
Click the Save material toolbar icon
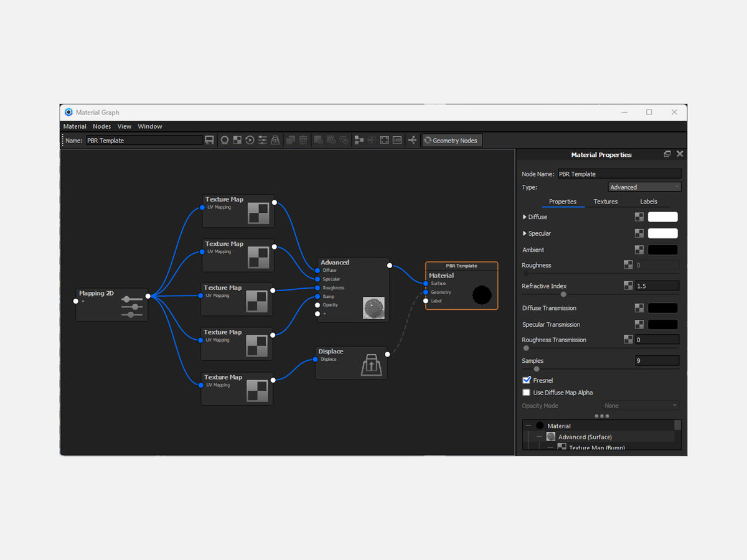(x=209, y=140)
